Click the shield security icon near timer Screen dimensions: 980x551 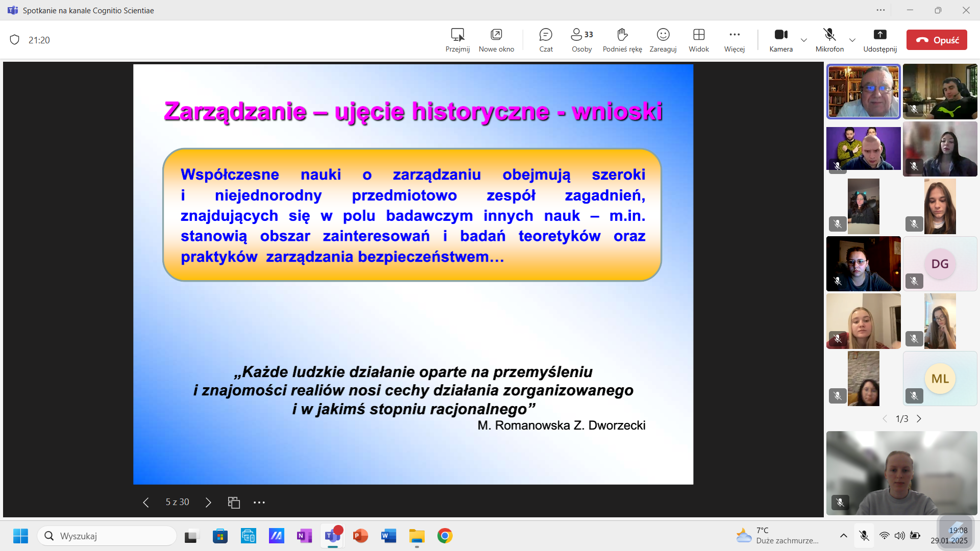pyautogui.click(x=15, y=40)
